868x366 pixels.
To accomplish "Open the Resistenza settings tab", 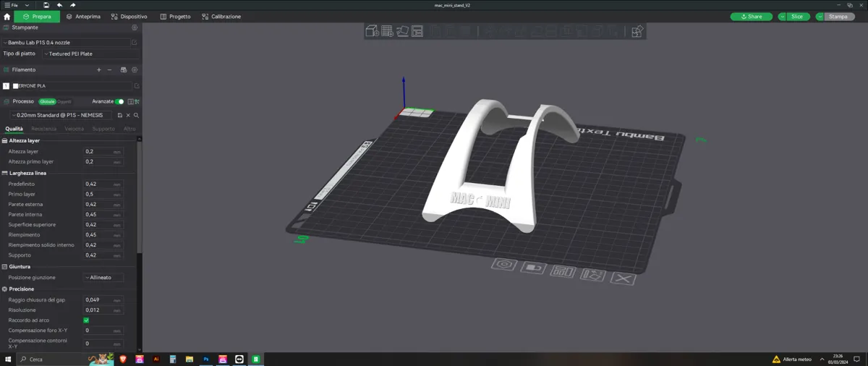I will click(x=43, y=129).
